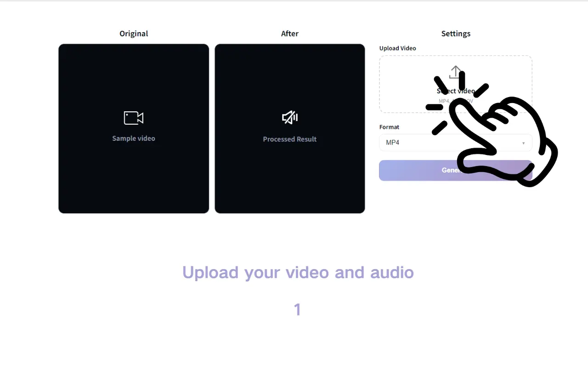This screenshot has height=368, width=588.
Task: Expand format list via dropdown arrow
Action: (x=523, y=143)
